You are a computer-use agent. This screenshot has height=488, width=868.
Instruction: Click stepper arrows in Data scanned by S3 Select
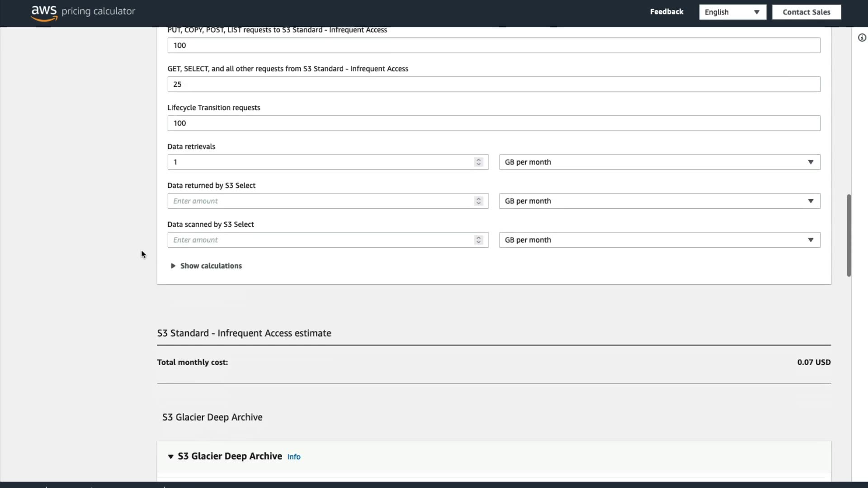pos(478,240)
